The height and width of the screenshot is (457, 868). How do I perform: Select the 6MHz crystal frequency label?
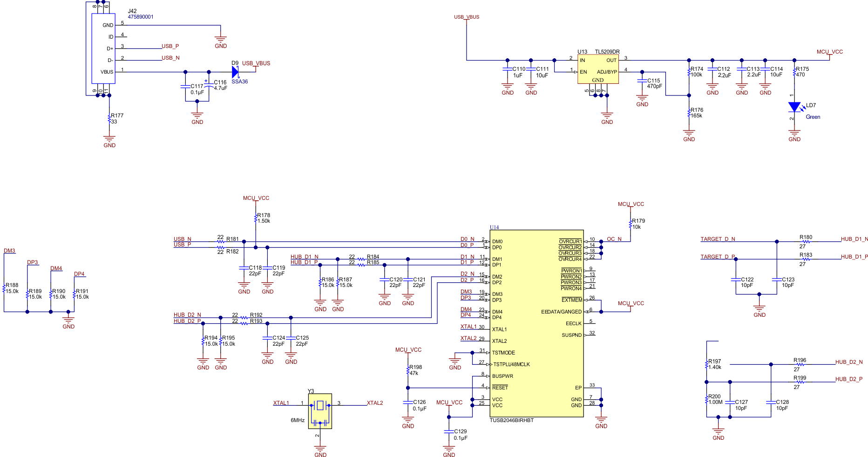(x=298, y=420)
